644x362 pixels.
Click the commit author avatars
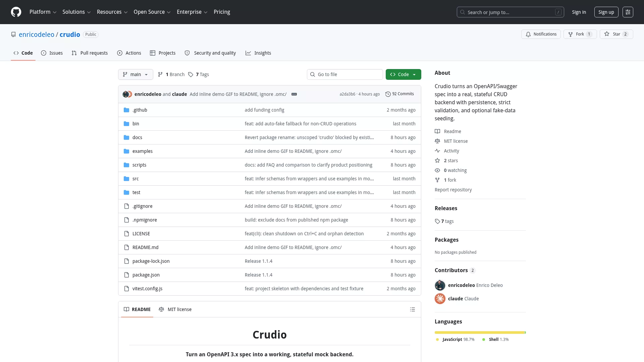127,94
